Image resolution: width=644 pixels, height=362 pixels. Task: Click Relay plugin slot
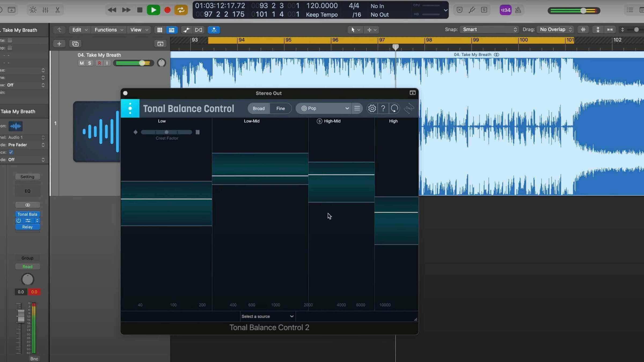click(27, 227)
